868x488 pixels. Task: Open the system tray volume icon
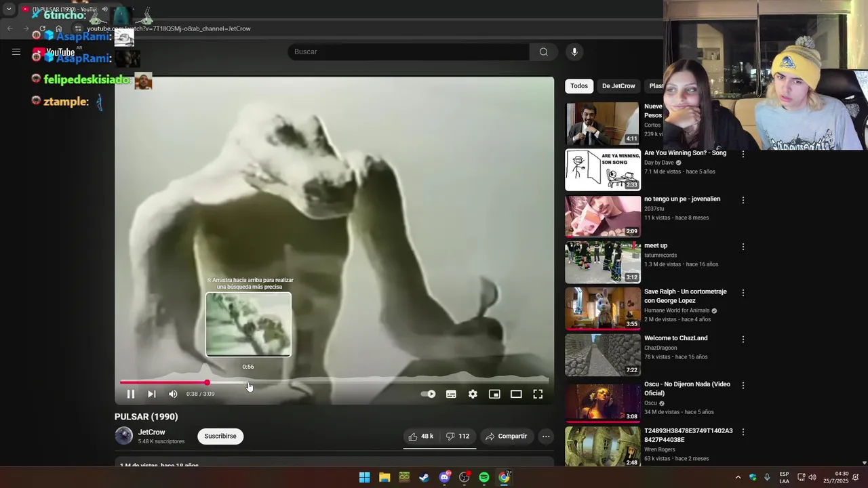pos(812,477)
